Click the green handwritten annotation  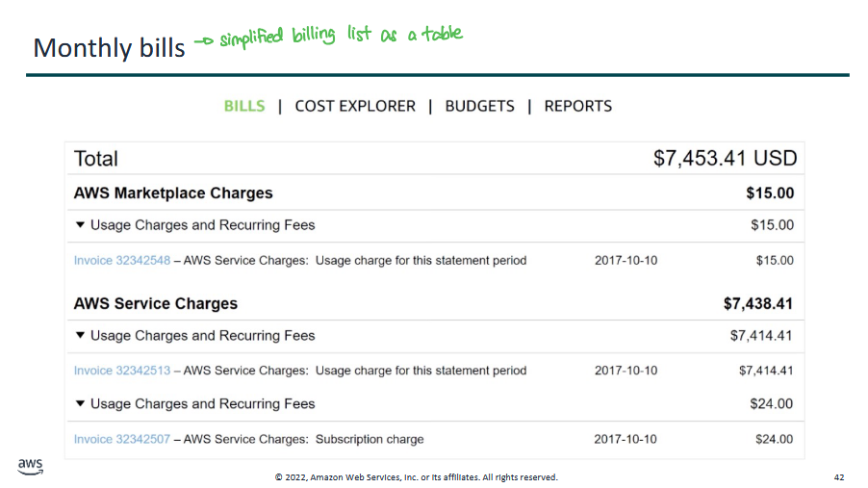tap(328, 37)
